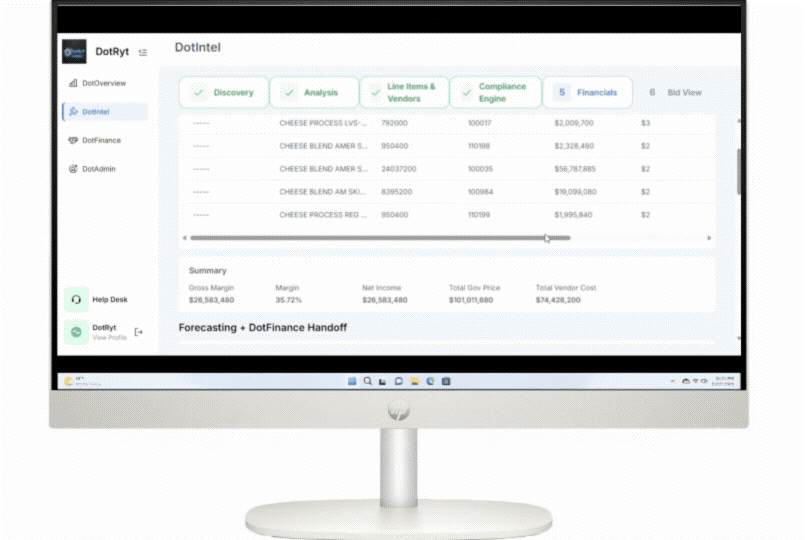Go to the Discovery step

[x=224, y=92]
